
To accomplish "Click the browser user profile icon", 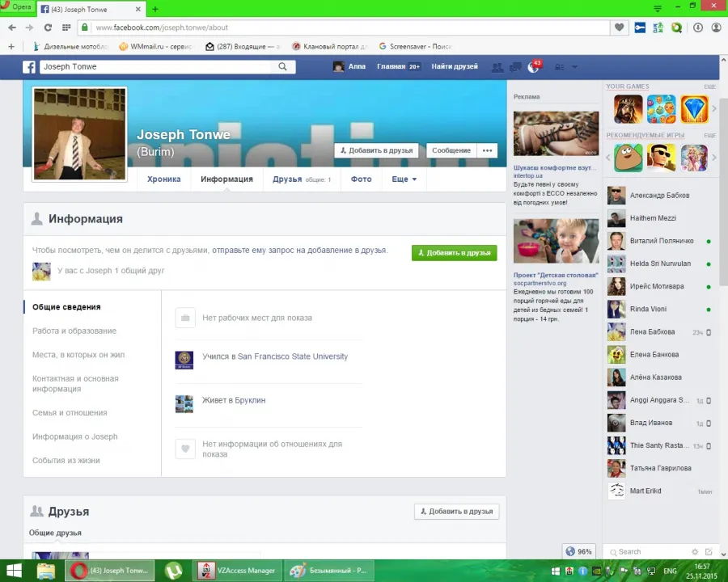I will 717,27.
